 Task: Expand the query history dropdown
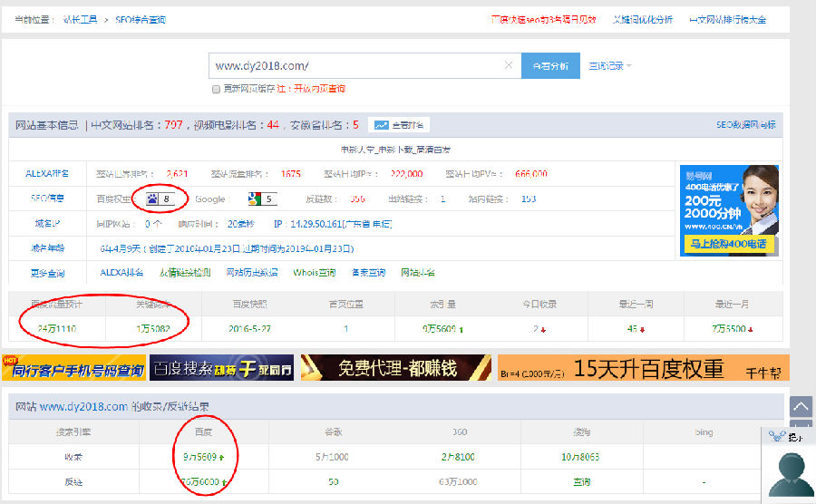click(610, 66)
